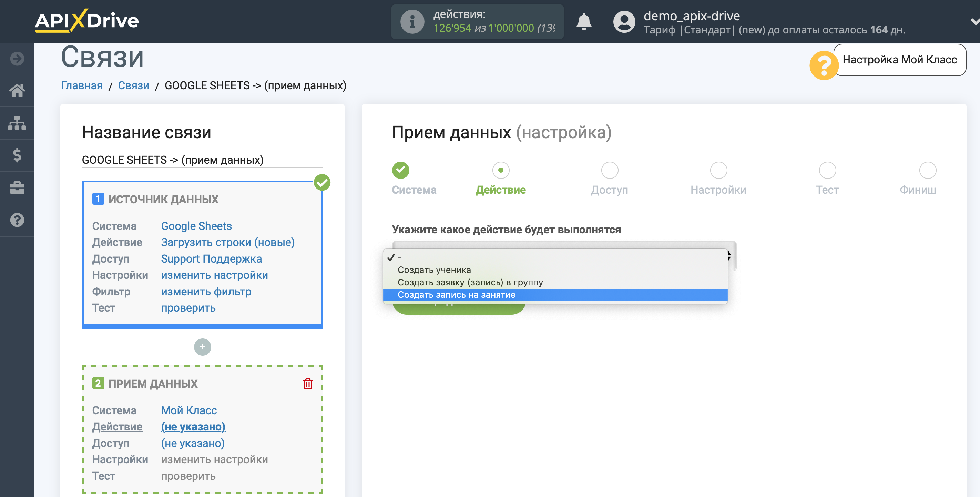
Task: Open 'Загрузить строки (новые)' link
Action: point(228,242)
